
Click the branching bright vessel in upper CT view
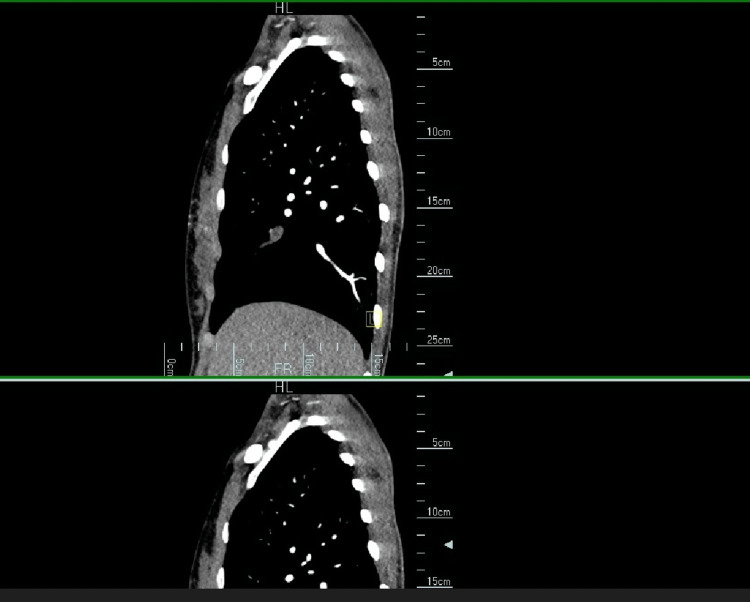click(x=341, y=272)
